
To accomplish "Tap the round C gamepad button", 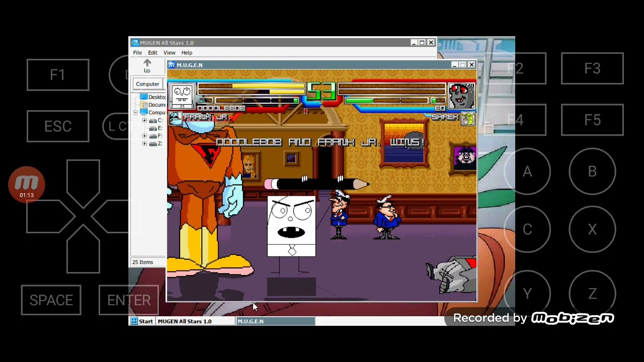I will (x=527, y=230).
